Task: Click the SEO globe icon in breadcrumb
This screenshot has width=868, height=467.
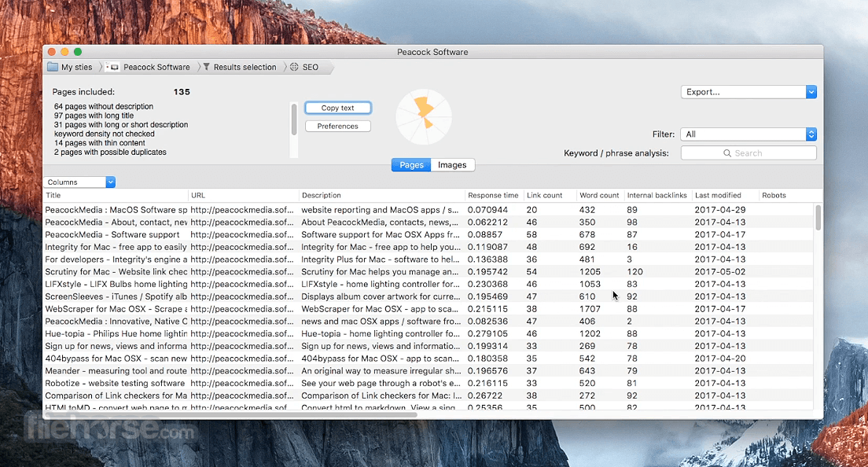Action: click(294, 67)
